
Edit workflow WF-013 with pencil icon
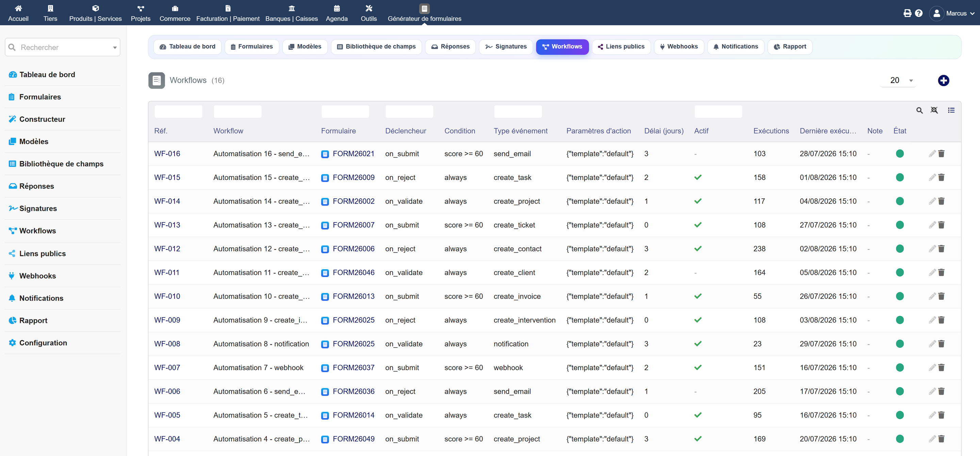(932, 225)
